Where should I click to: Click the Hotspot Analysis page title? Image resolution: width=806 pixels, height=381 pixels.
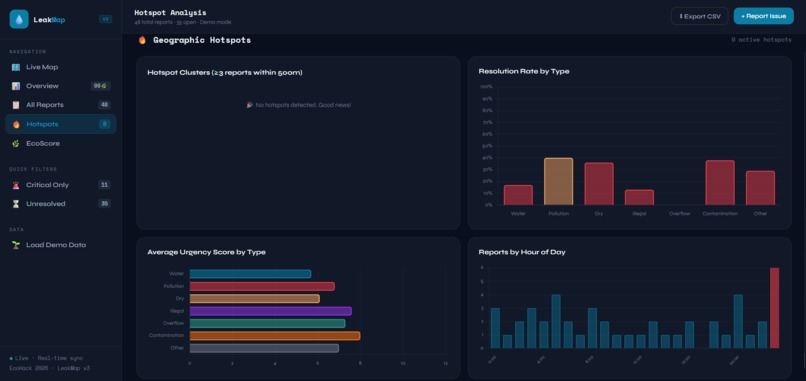[x=170, y=12]
